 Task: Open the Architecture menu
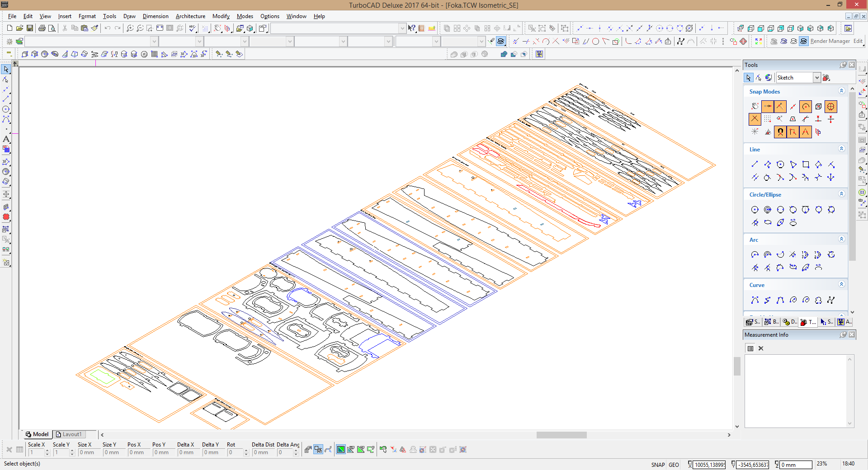click(x=190, y=16)
